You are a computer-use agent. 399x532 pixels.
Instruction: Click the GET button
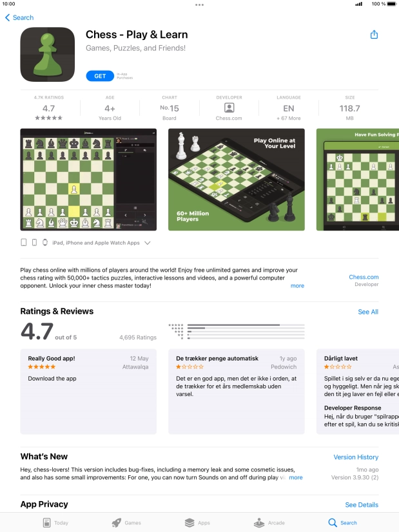click(x=100, y=76)
